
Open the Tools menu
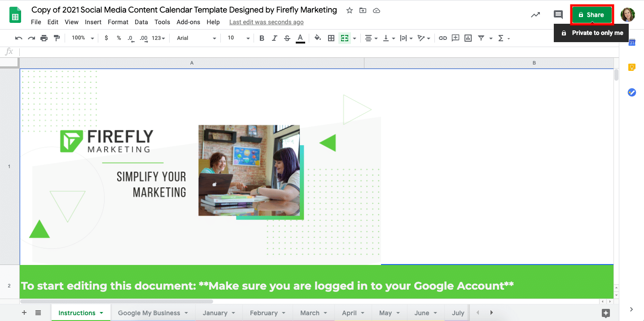pos(162,22)
